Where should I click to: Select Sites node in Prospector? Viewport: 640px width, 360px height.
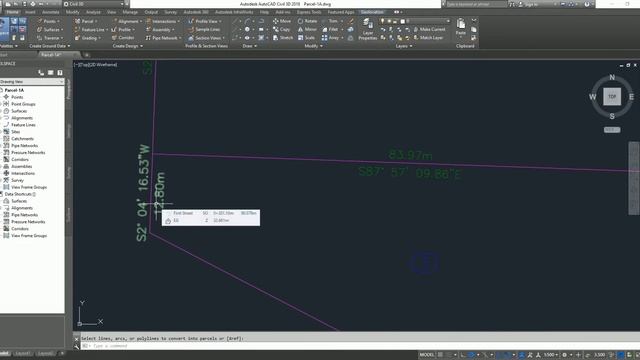(x=16, y=132)
